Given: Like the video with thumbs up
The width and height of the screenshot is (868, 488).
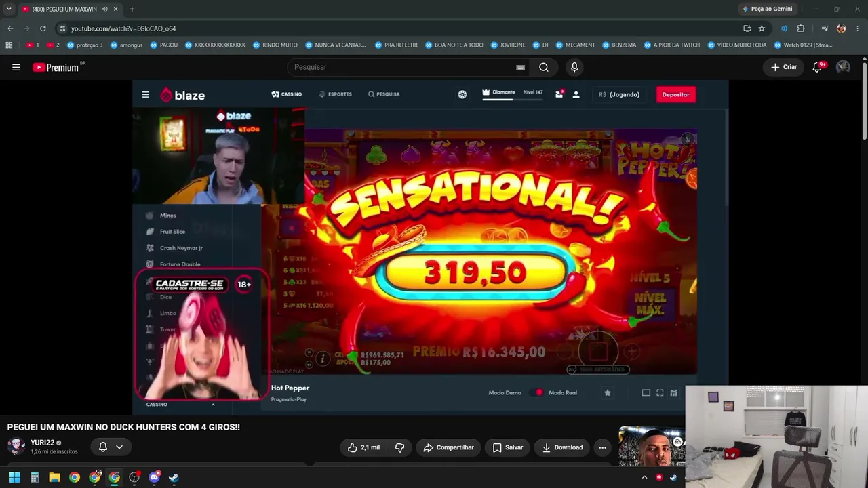Looking at the screenshot, I should coord(363,447).
